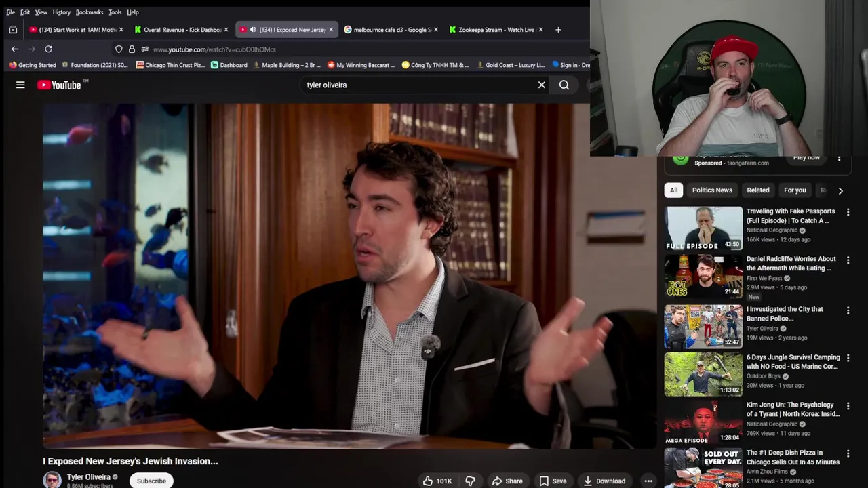
Task: Close the 'Zookeepa Stream' tab
Action: point(540,30)
